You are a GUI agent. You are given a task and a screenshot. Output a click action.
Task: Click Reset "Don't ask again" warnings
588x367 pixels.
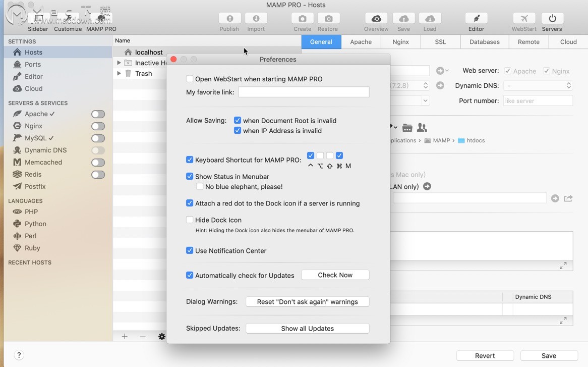(x=308, y=302)
